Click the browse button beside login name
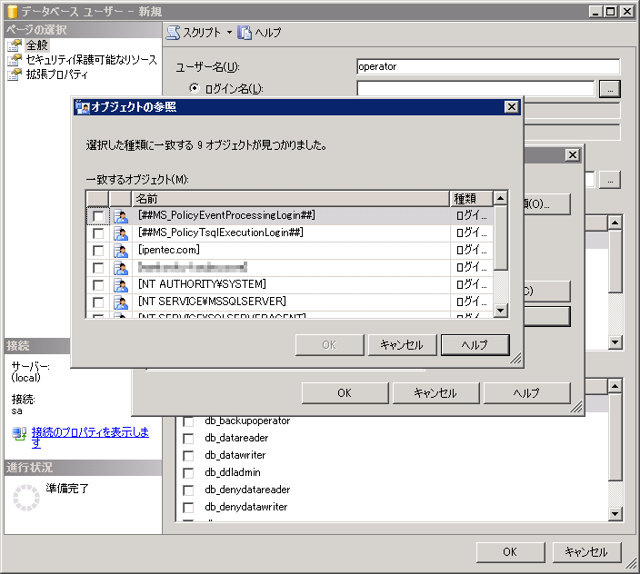Image resolution: width=640 pixels, height=574 pixels. tap(610, 89)
